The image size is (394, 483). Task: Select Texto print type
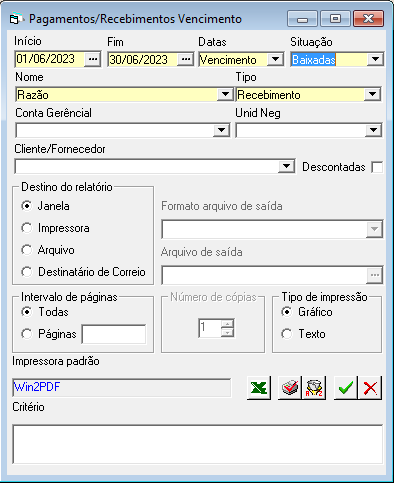point(287,334)
